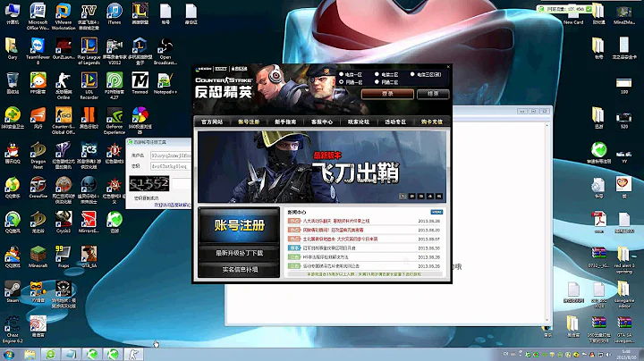Open news item dated 2013.08.30
Screen dimensions: 644x361
coord(364,248)
